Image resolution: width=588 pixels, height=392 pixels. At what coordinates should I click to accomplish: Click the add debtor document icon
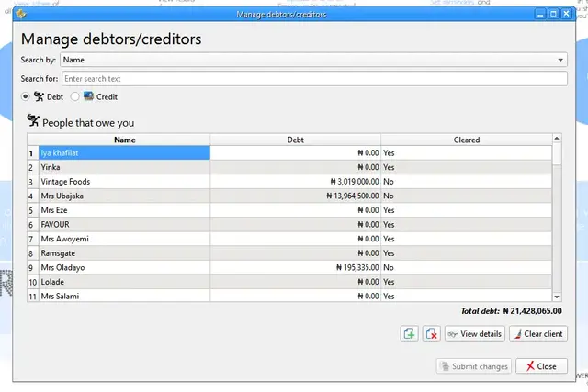(409, 333)
